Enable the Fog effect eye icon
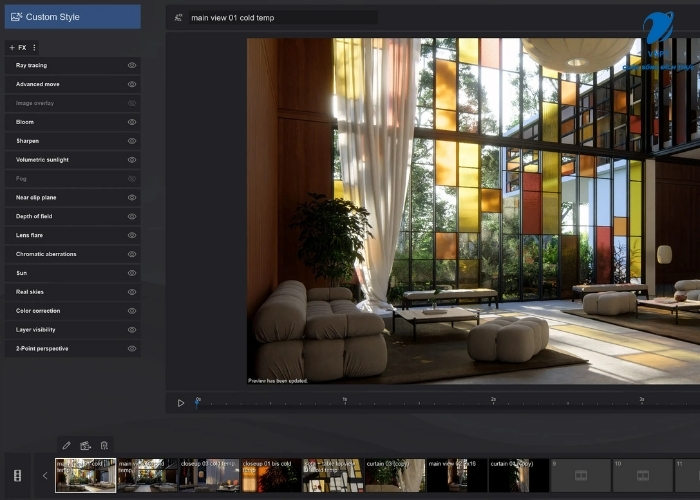This screenshot has height=500, width=700. click(x=132, y=179)
